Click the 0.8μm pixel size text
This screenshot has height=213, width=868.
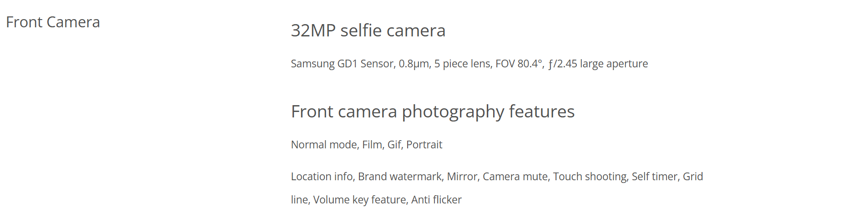pos(414,64)
